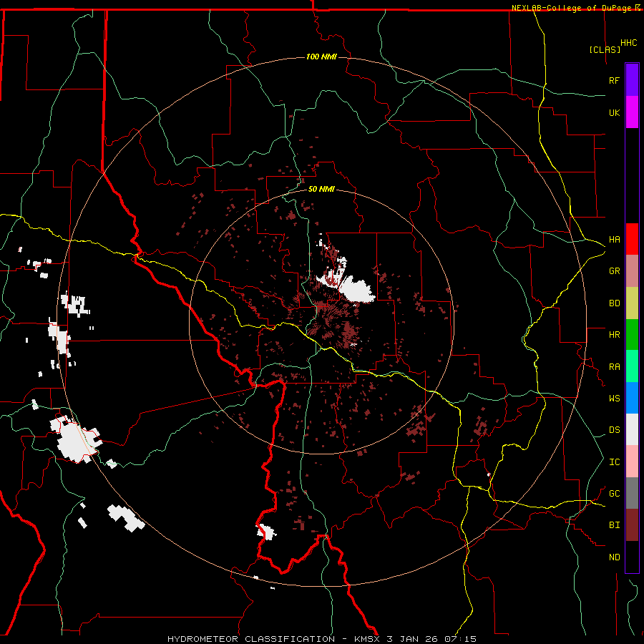Click the BI dark red legend swatch

pos(632,525)
